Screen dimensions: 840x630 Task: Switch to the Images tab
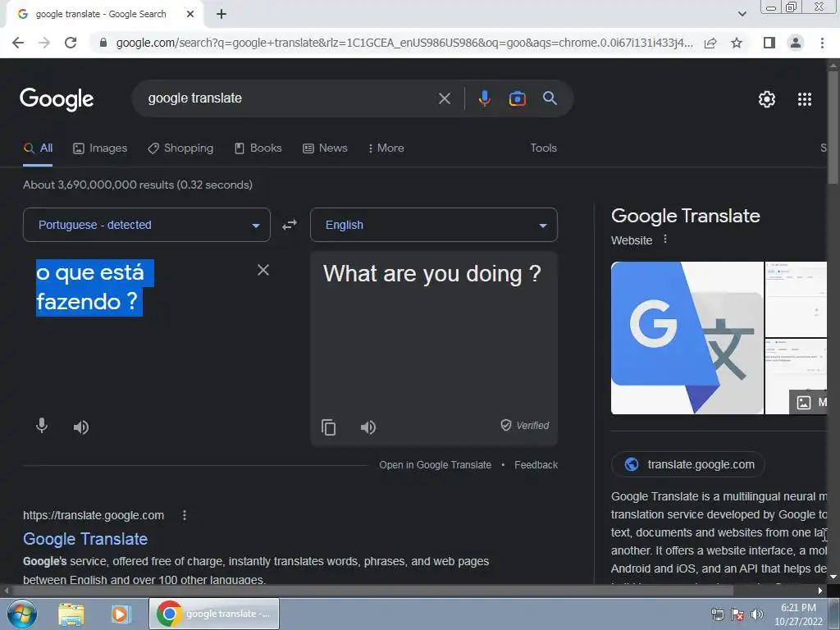100,148
